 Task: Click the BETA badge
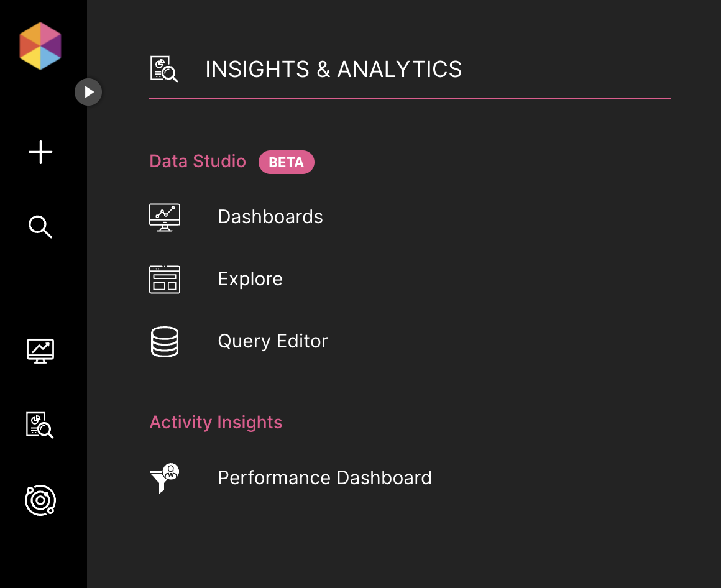point(287,162)
